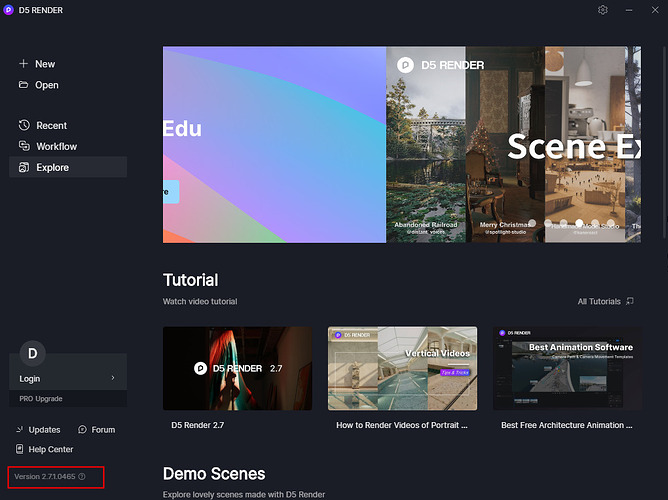
Task: Click the light blue button on the Edu banner
Action: [x=171, y=192]
